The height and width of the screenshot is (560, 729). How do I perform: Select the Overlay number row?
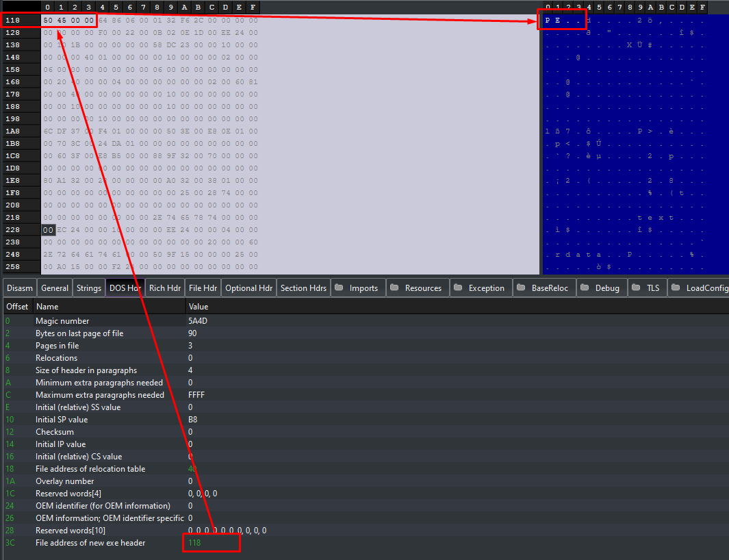click(x=366, y=481)
